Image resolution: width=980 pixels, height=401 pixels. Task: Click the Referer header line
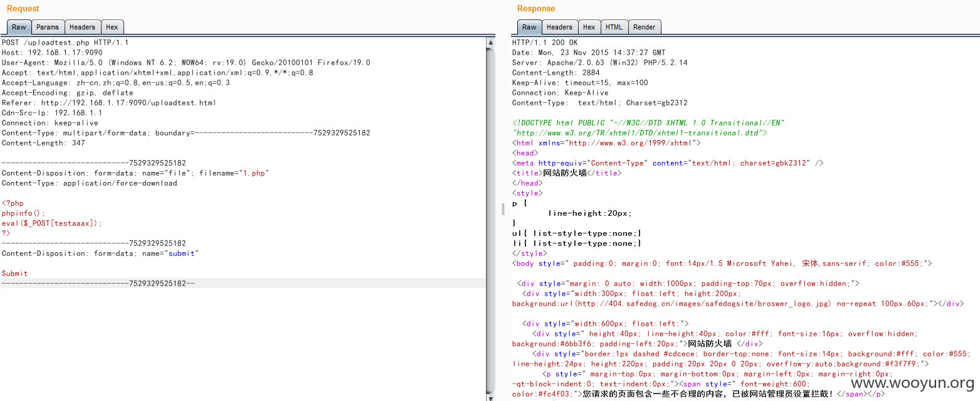coord(109,103)
